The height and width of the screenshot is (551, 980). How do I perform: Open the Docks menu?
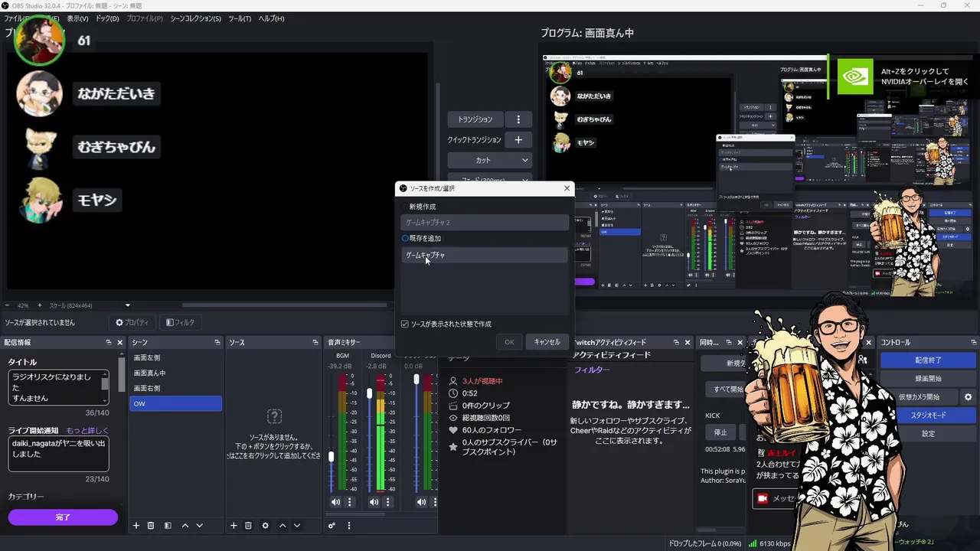click(x=107, y=18)
